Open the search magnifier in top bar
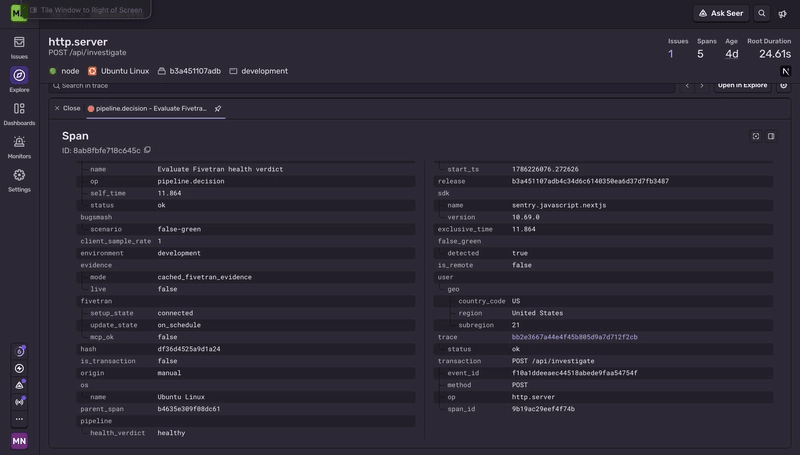Screen dimensions: 800x455 click(762, 13)
